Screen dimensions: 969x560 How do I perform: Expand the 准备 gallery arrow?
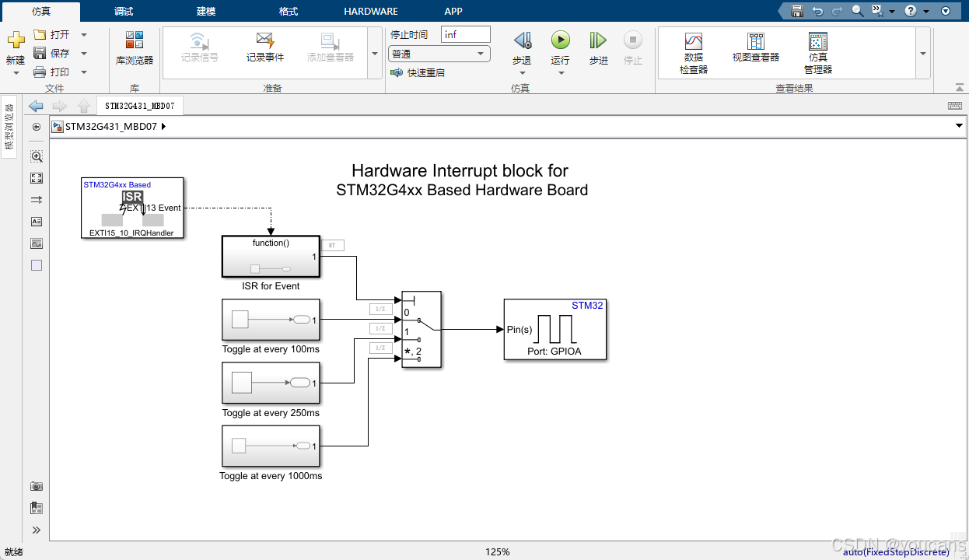tap(373, 54)
